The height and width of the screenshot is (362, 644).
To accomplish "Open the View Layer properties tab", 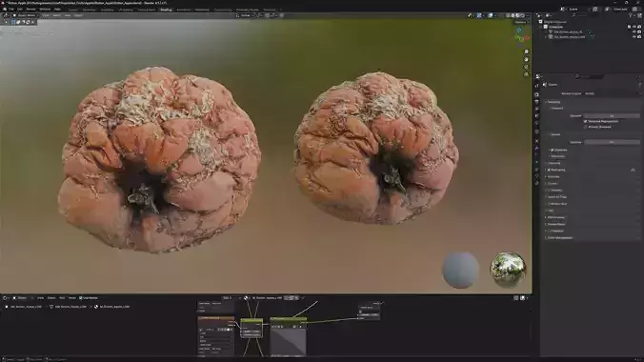I will coord(536,109).
